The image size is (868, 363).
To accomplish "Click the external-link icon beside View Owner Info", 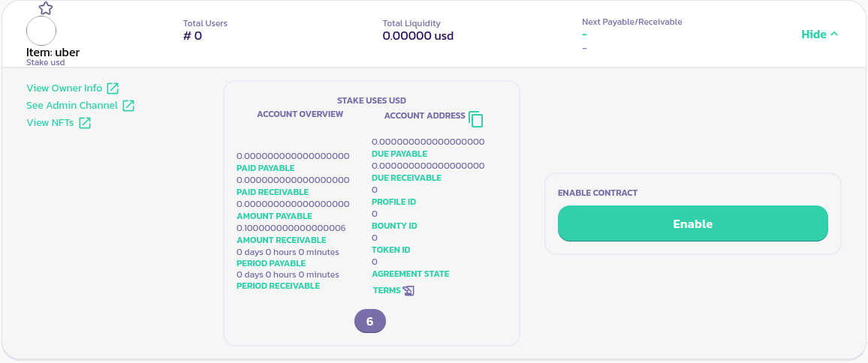I will click(x=113, y=88).
